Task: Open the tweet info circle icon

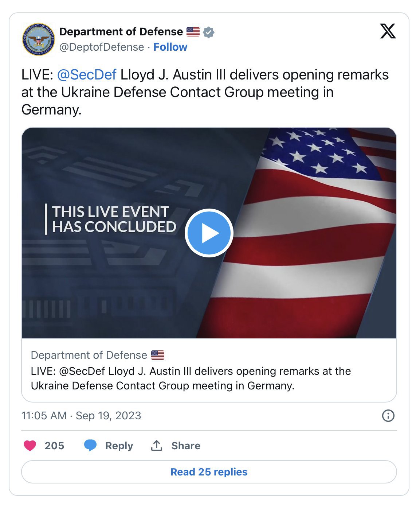Action: [x=388, y=416]
